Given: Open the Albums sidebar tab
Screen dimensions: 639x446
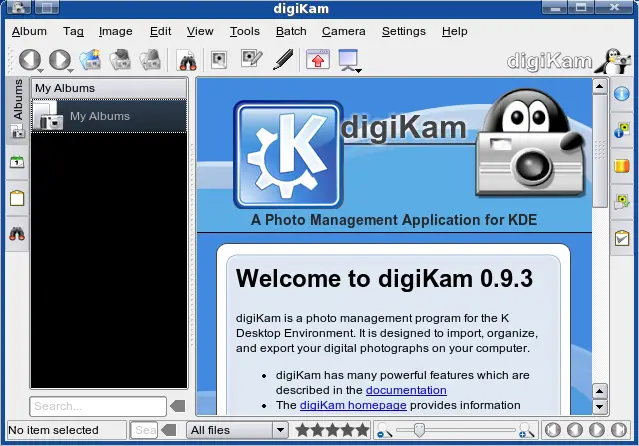Looking at the screenshot, I should click(17, 109).
